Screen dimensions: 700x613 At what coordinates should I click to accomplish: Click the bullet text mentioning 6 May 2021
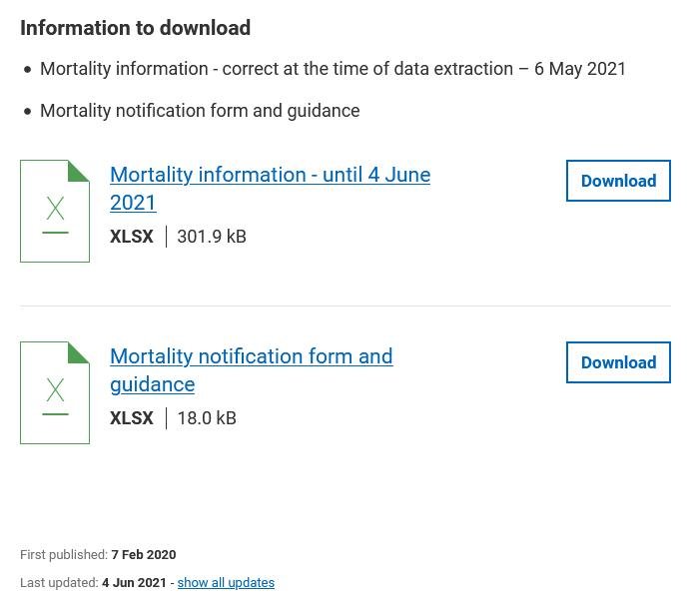[x=333, y=69]
